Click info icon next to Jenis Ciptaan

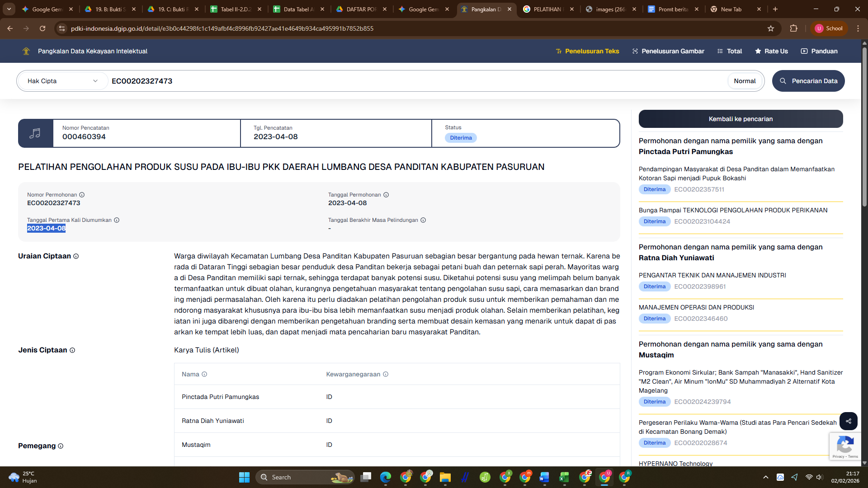pos(72,350)
